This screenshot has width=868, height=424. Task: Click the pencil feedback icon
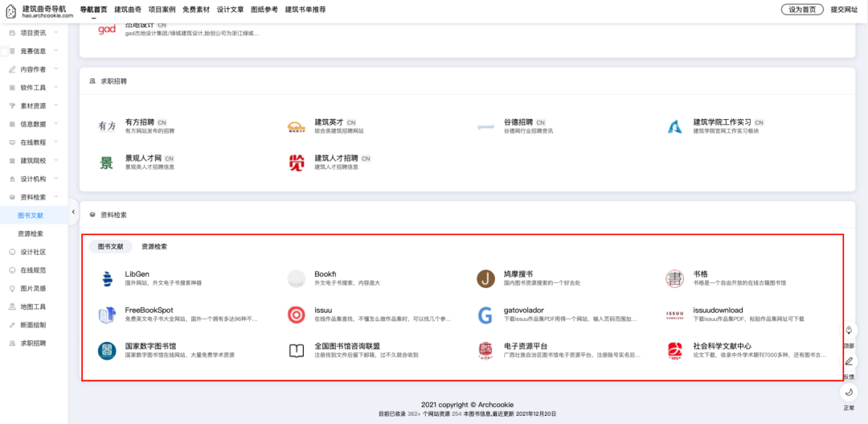pyautogui.click(x=849, y=362)
